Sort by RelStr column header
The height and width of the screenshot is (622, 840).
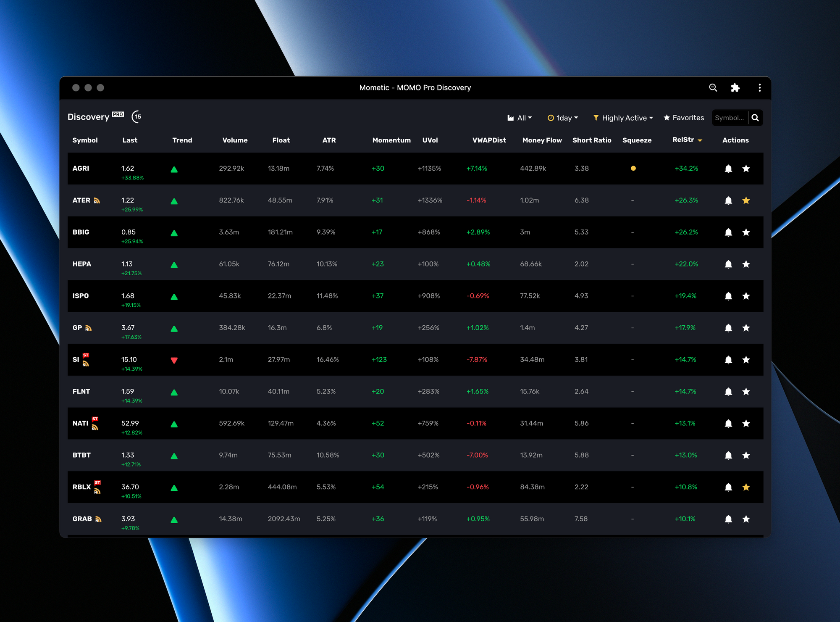[x=683, y=140]
